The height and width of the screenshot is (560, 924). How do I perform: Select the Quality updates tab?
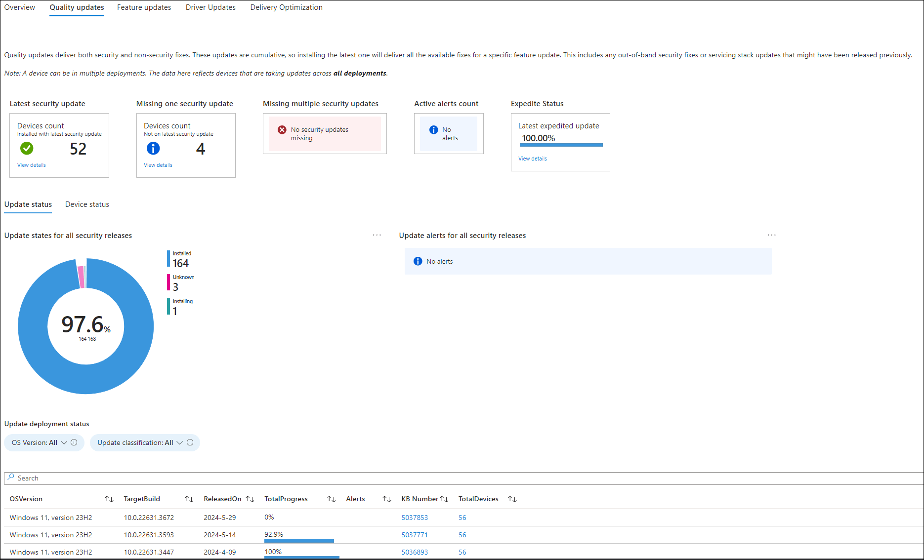77,7
